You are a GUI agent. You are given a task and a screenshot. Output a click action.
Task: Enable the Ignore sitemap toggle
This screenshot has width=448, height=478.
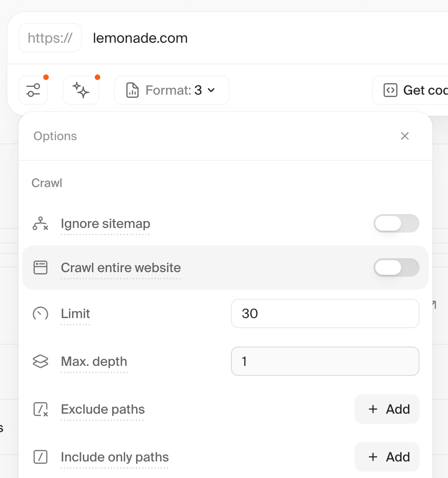tap(396, 224)
